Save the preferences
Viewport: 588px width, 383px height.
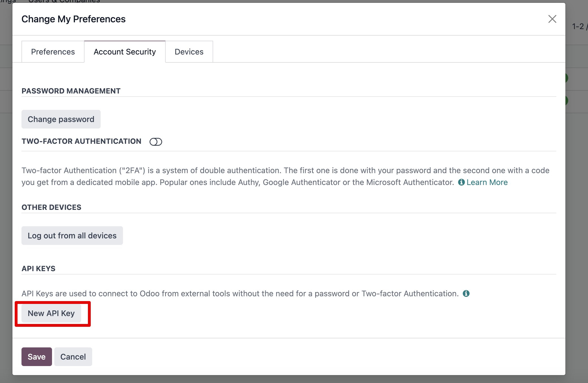(36, 357)
